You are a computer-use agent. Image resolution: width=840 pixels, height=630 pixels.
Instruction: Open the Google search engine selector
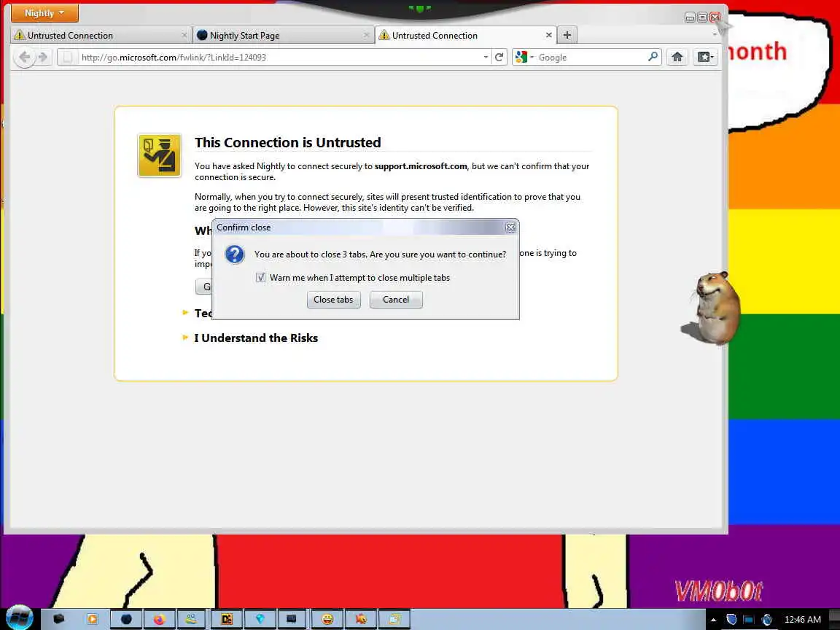coord(524,57)
